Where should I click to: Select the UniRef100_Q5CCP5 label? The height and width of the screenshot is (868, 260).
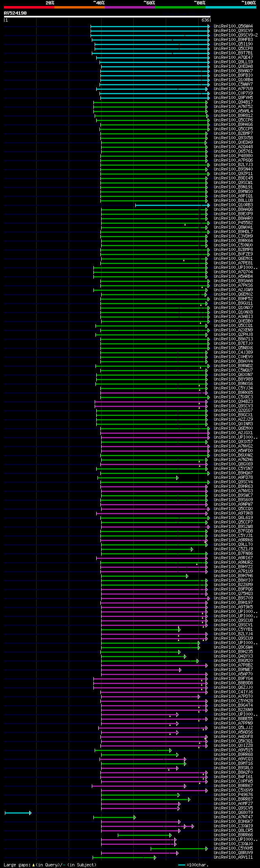click(x=233, y=129)
